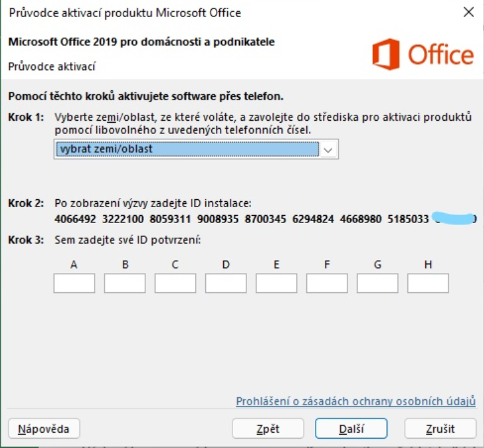
Task: Select the 'vybrat zemi/oblast' combo box
Action: click(x=196, y=149)
